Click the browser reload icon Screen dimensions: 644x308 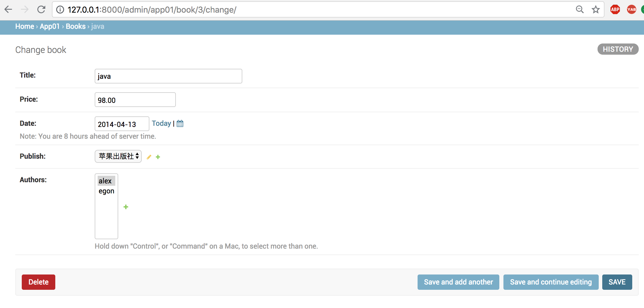point(41,10)
